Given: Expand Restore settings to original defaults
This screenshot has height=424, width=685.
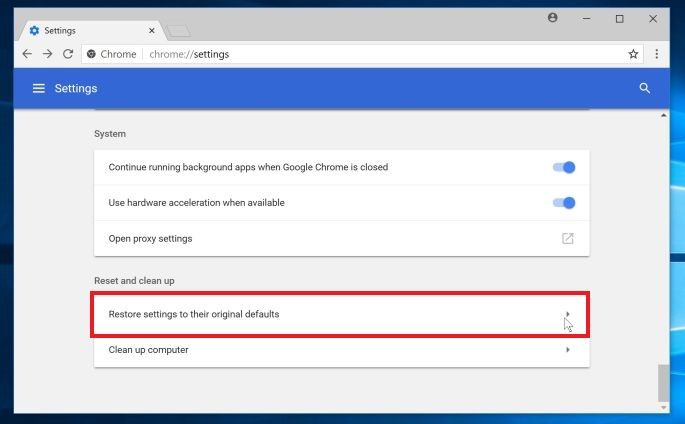Looking at the screenshot, I should (567, 314).
